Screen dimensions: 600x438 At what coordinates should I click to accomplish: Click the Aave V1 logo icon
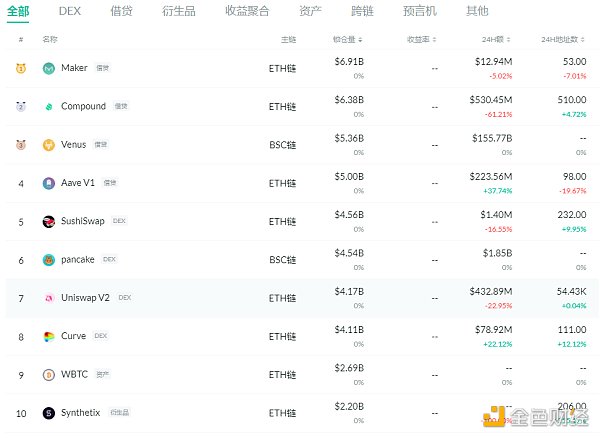(49, 183)
